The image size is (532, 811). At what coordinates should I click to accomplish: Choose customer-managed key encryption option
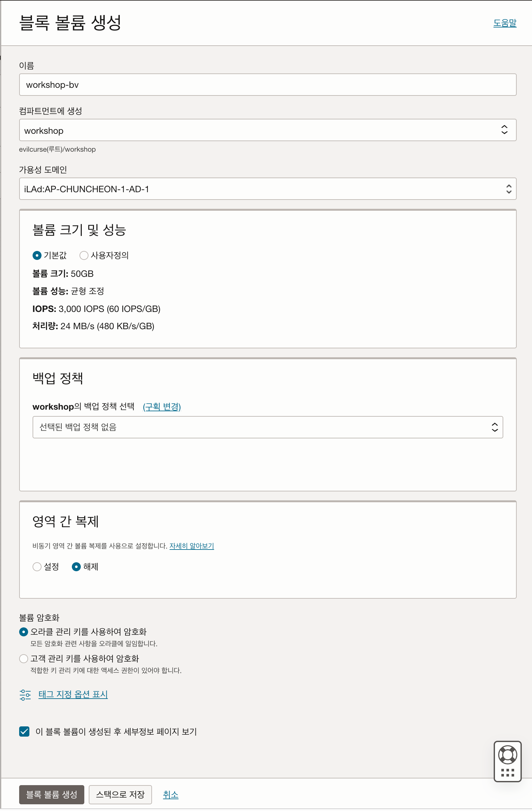[x=24, y=658]
